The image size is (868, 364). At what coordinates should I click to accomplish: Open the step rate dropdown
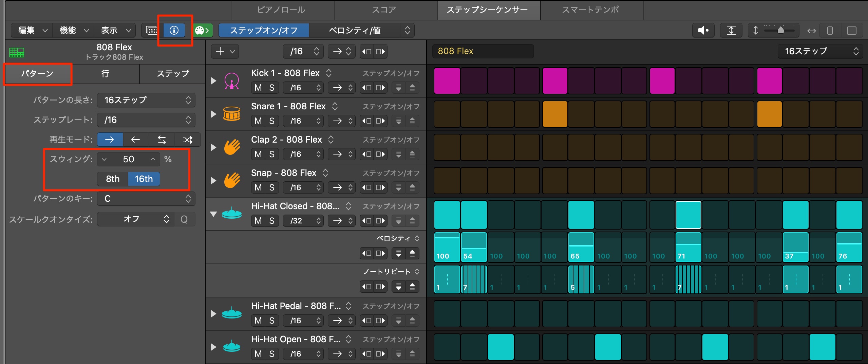click(x=146, y=120)
